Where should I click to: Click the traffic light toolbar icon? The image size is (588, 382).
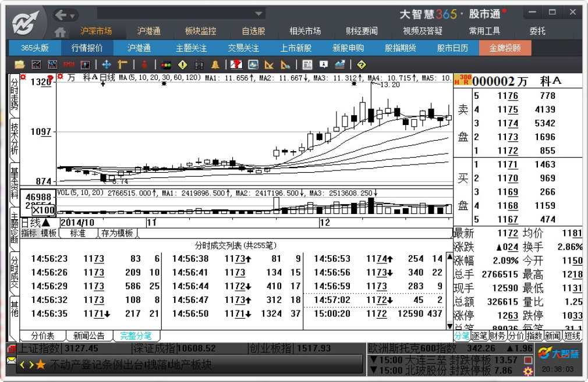point(166,65)
